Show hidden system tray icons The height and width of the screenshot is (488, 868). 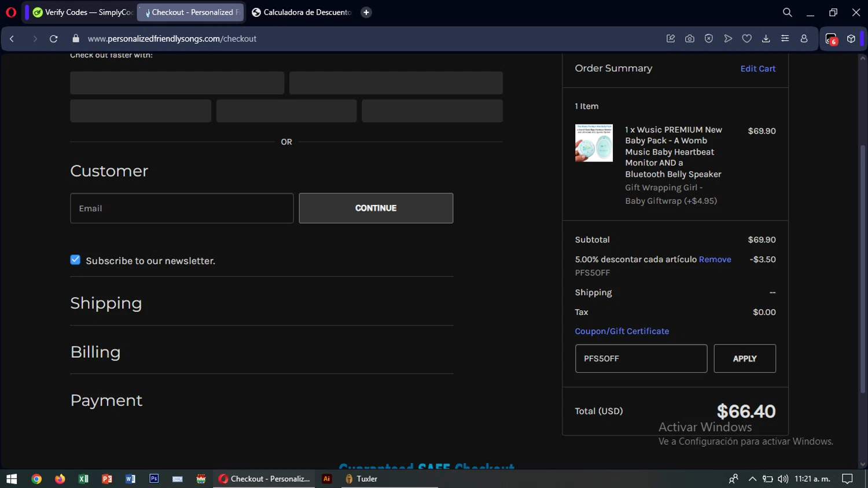click(752, 479)
